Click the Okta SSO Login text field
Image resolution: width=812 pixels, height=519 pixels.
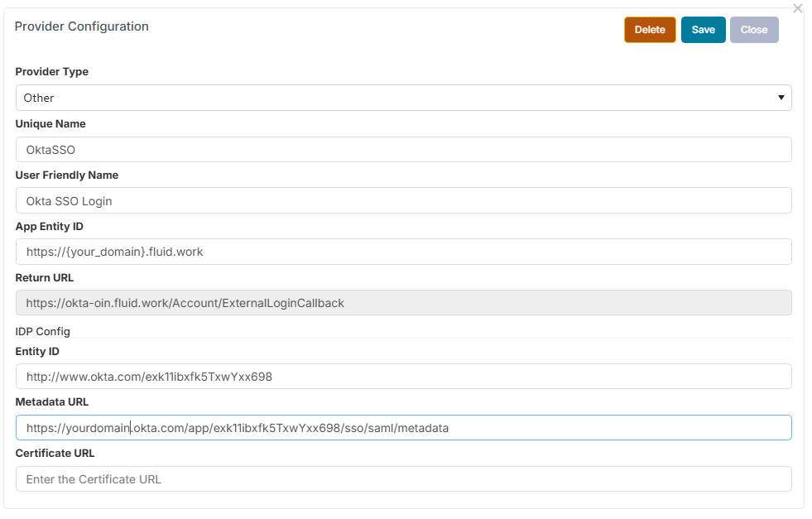[x=403, y=201]
